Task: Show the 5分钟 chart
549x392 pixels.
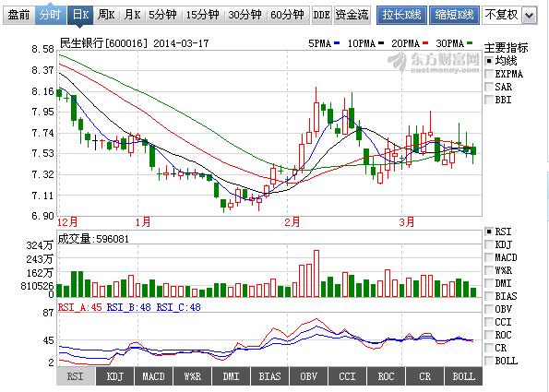Action: click(x=162, y=15)
